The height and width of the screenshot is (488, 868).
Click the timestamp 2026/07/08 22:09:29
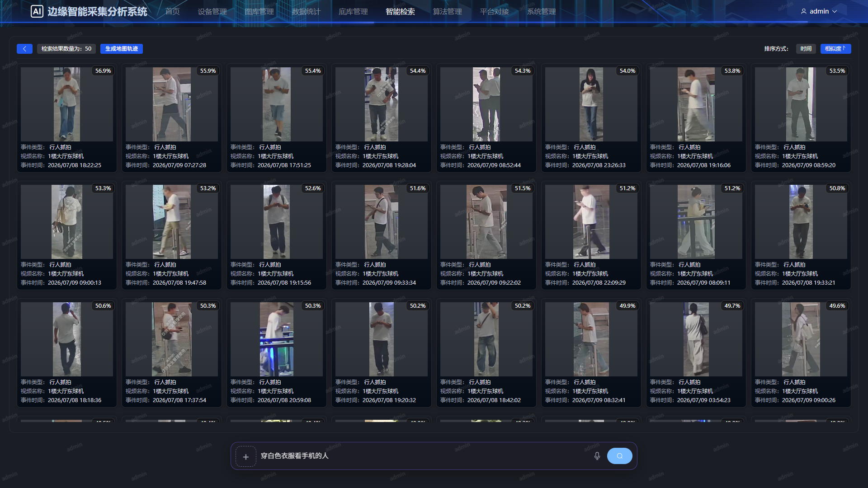pyautogui.click(x=599, y=283)
